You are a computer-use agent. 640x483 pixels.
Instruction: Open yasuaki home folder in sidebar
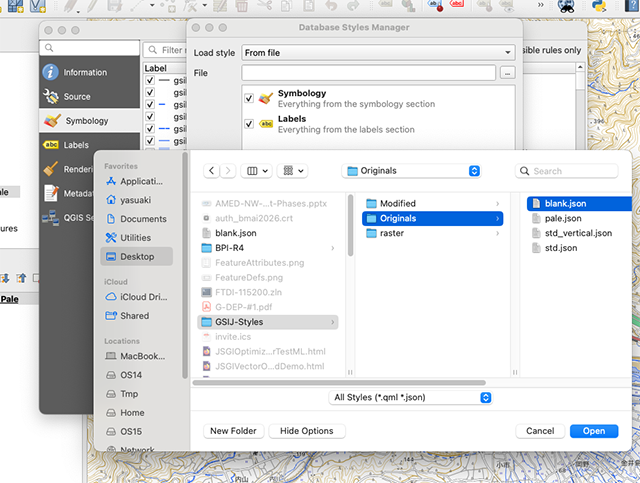click(x=136, y=200)
